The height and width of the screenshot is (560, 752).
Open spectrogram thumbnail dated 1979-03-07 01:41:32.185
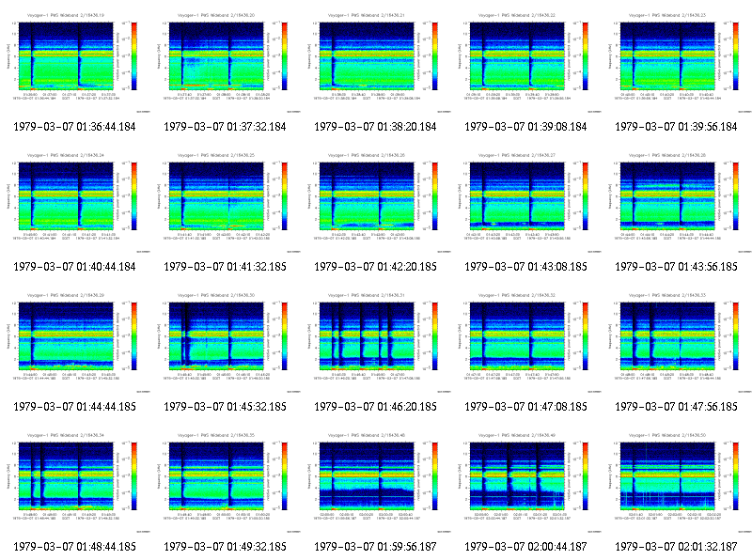226,202
